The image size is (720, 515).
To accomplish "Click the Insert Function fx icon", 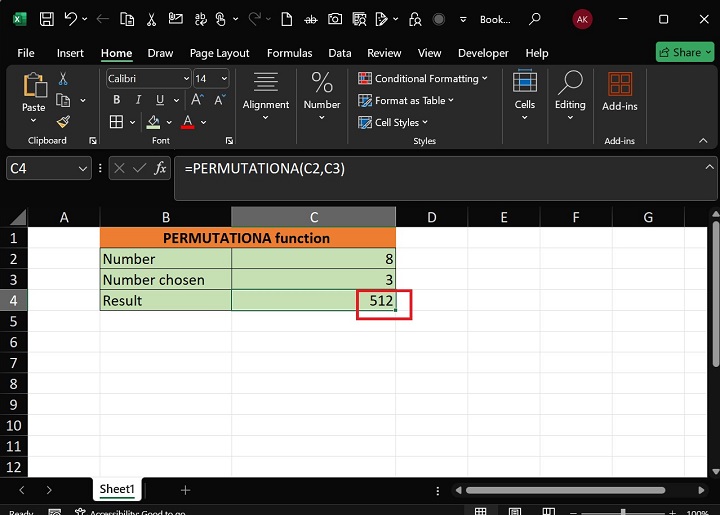I will click(160, 169).
